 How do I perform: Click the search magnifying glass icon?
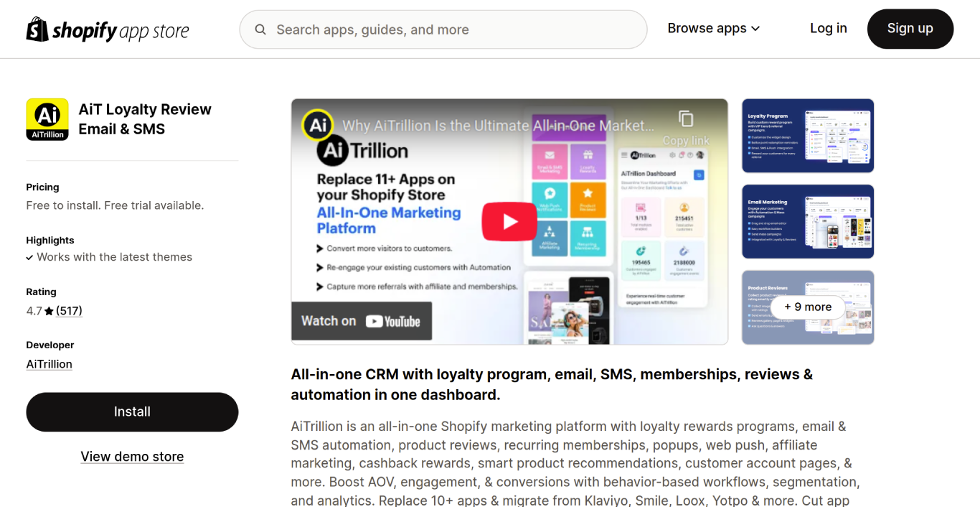pos(260,29)
